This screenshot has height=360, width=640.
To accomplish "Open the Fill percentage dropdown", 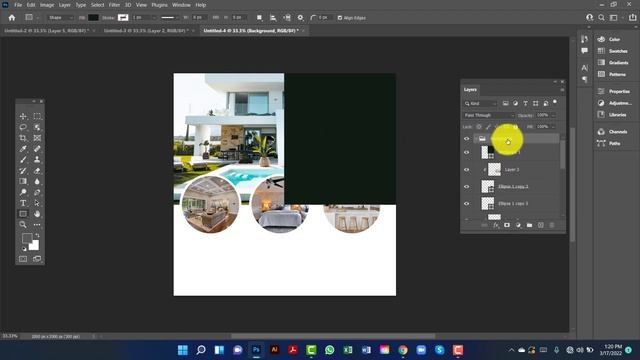I will pyautogui.click(x=553, y=127).
